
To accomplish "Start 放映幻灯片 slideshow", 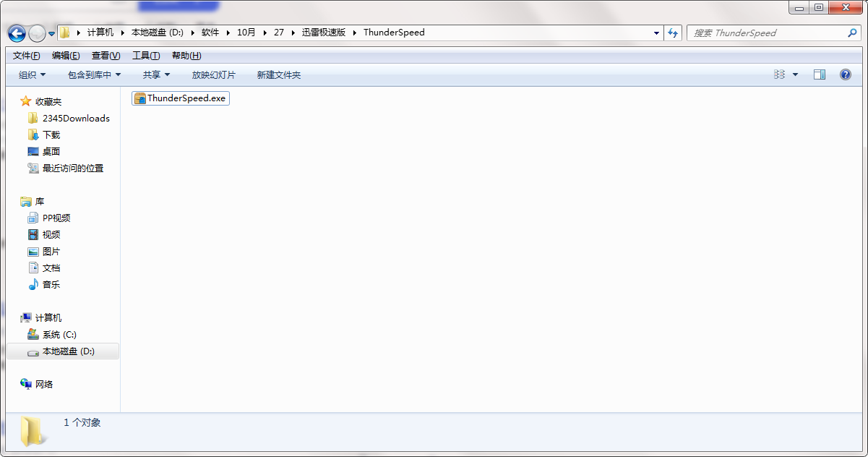I will pyautogui.click(x=213, y=74).
